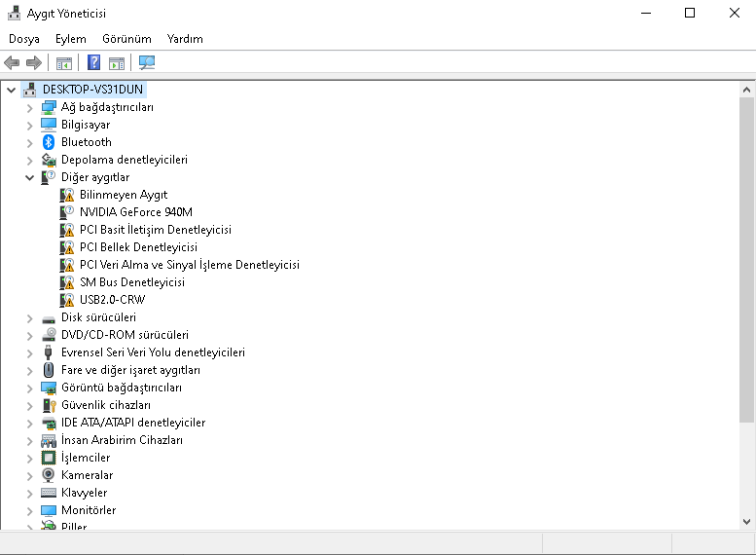Click SM Bus Denetleyicisi warning icon

coord(67,282)
